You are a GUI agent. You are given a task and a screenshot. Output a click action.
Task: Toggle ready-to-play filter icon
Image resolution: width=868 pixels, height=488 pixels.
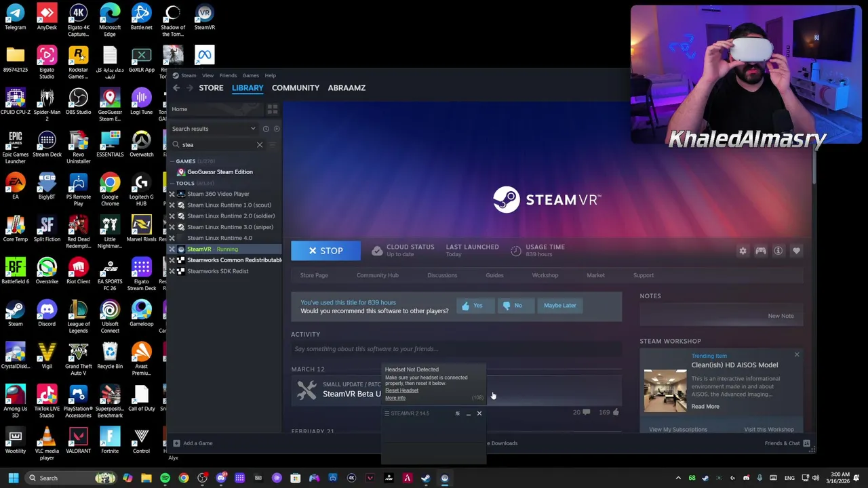(277, 129)
